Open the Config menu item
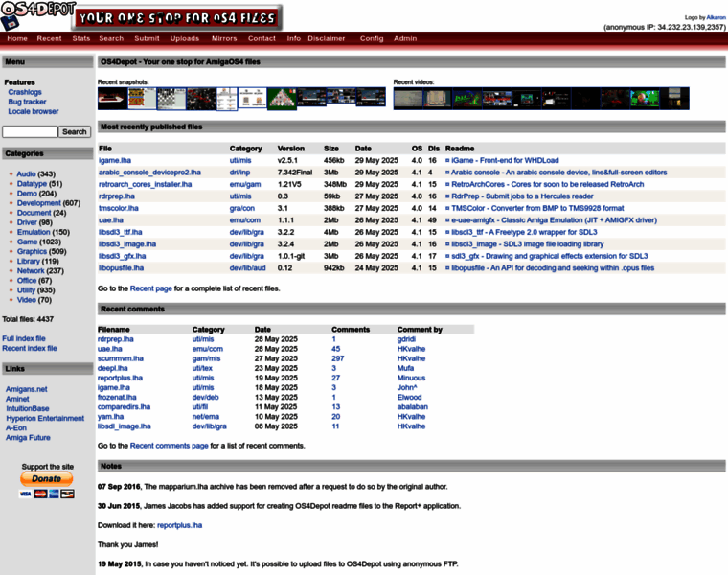The height and width of the screenshot is (575, 728). (x=372, y=38)
